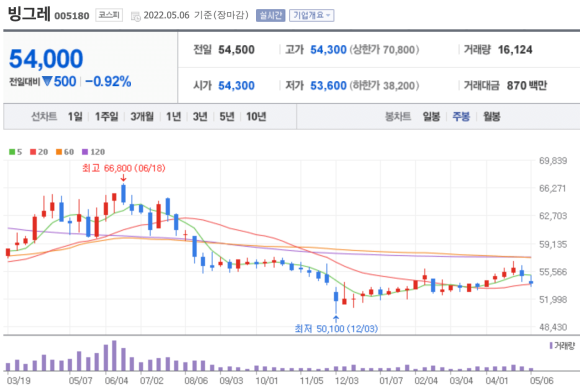The width and height of the screenshot is (580, 389).
Task: Click the -0.92% change value
Action: coord(108,81)
